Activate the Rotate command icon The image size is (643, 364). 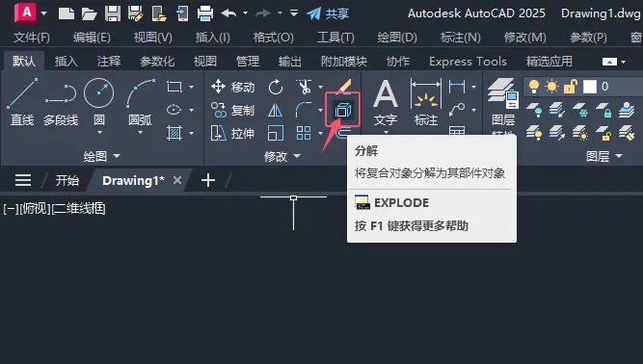click(x=275, y=87)
